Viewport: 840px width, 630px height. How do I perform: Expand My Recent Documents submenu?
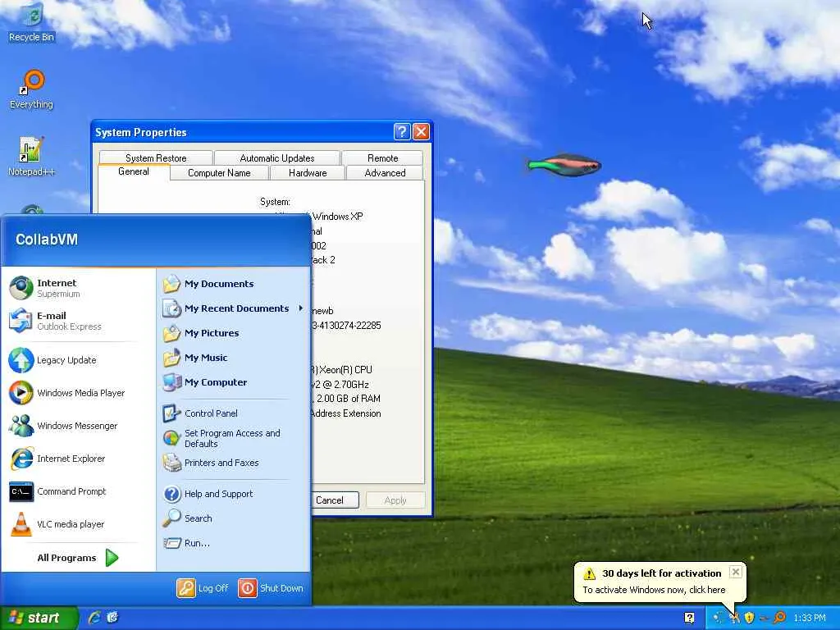234,308
